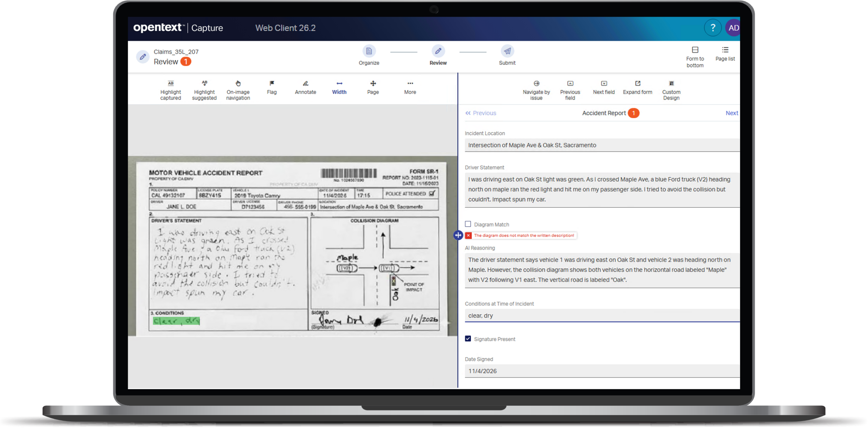
Task: Fit document to Page
Action: point(373,88)
